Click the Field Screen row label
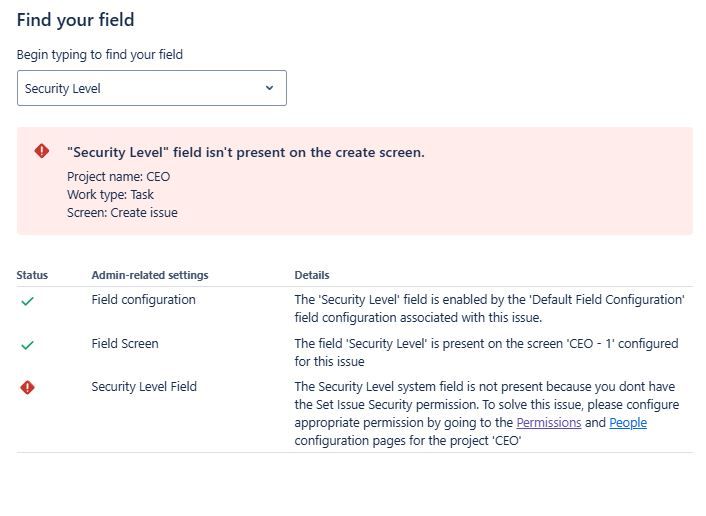The width and height of the screenshot is (706, 516). click(x=125, y=343)
